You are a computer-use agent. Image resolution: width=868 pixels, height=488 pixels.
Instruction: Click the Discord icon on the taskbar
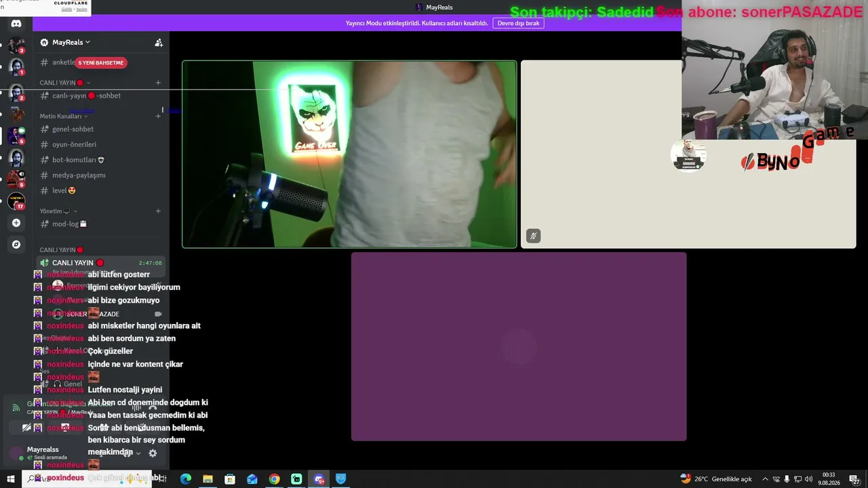[x=319, y=479]
